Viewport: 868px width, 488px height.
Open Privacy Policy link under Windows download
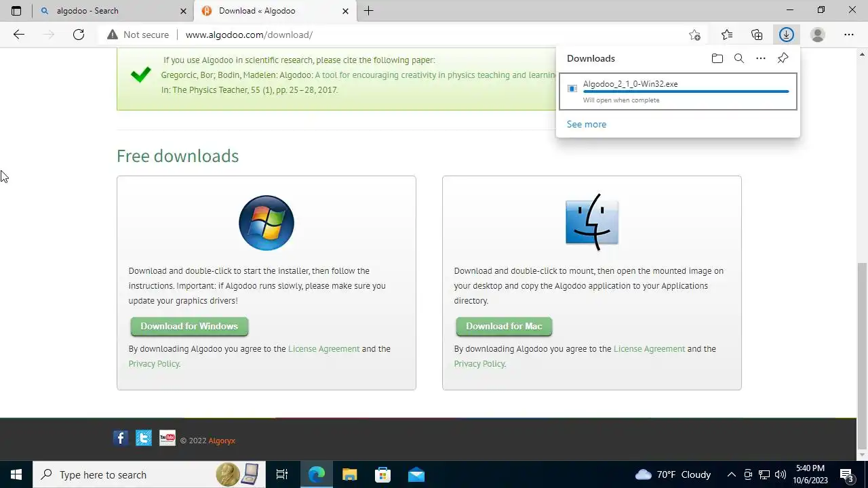(154, 363)
